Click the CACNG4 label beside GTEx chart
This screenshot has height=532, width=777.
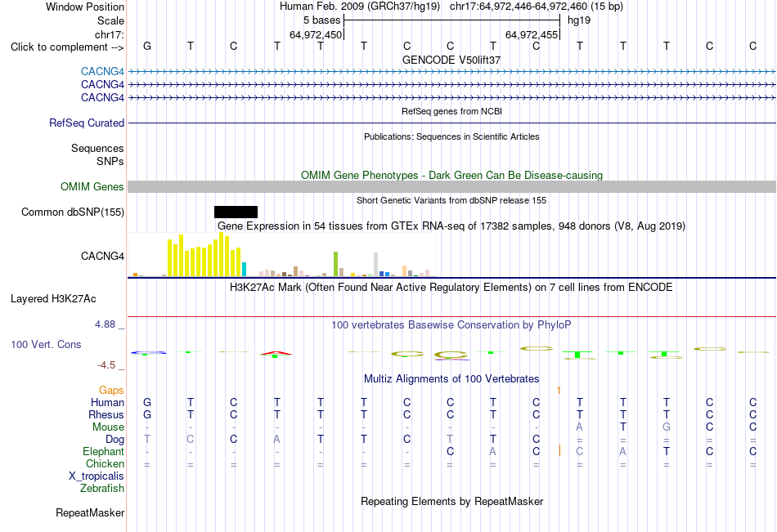pyautogui.click(x=102, y=256)
